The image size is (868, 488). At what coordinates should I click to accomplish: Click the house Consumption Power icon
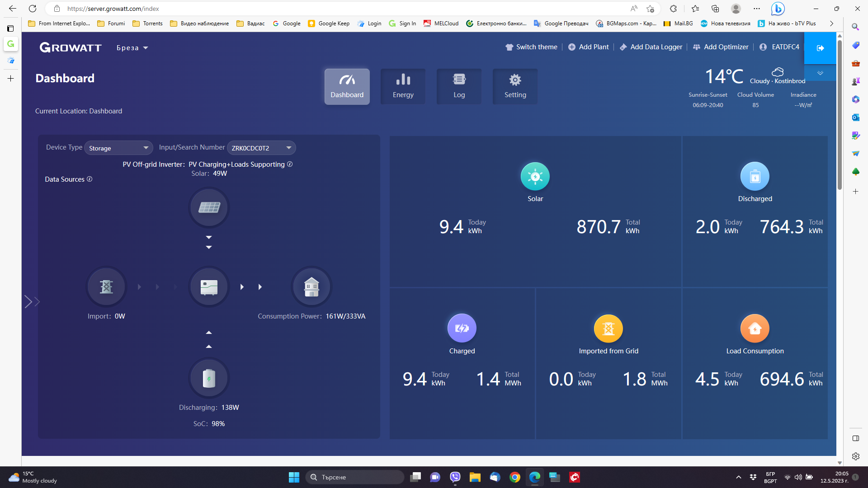311,287
